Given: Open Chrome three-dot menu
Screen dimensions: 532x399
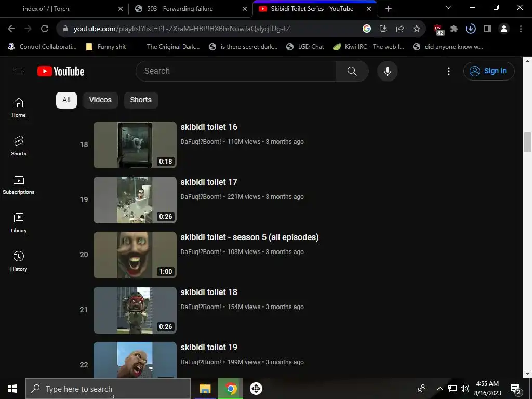Looking at the screenshot, I should [521, 29].
